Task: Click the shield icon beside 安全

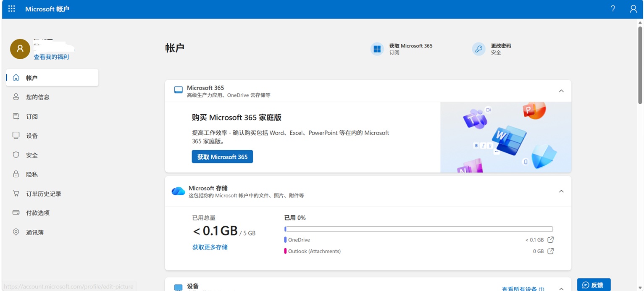Action: (16, 155)
